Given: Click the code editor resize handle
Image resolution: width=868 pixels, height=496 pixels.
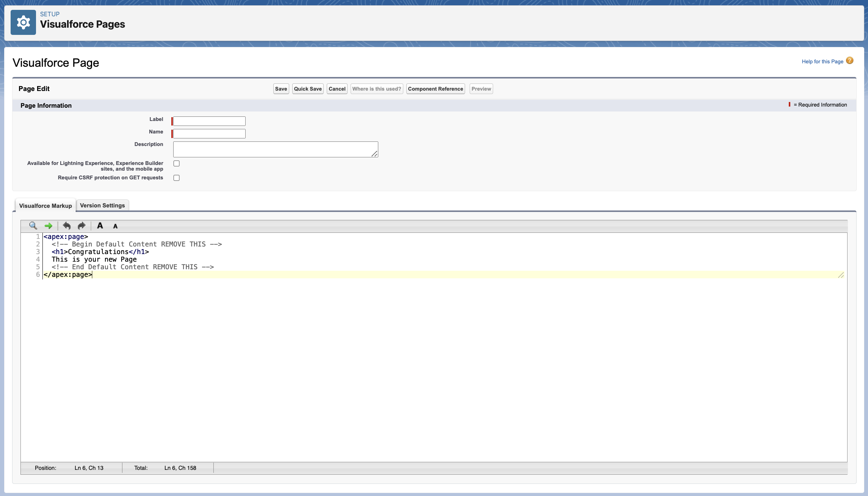Looking at the screenshot, I should 841,275.
